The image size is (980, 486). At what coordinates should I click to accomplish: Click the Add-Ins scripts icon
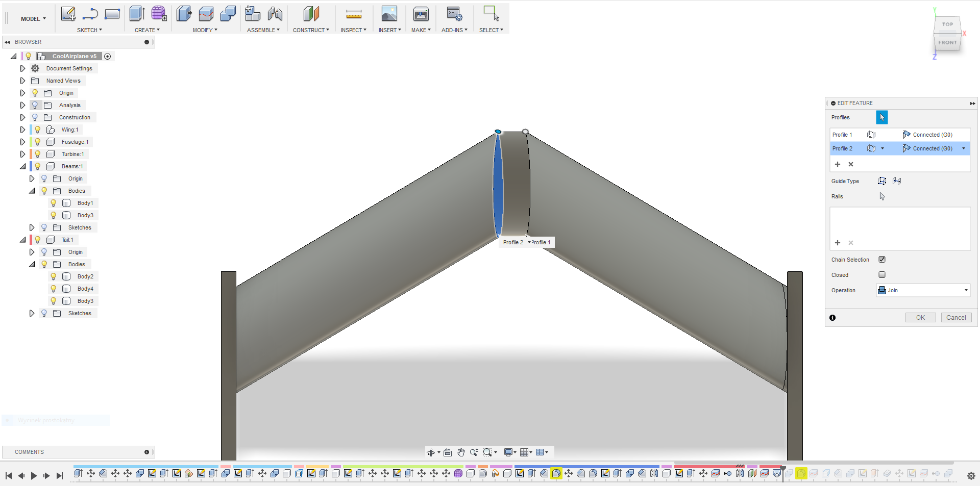[454, 14]
